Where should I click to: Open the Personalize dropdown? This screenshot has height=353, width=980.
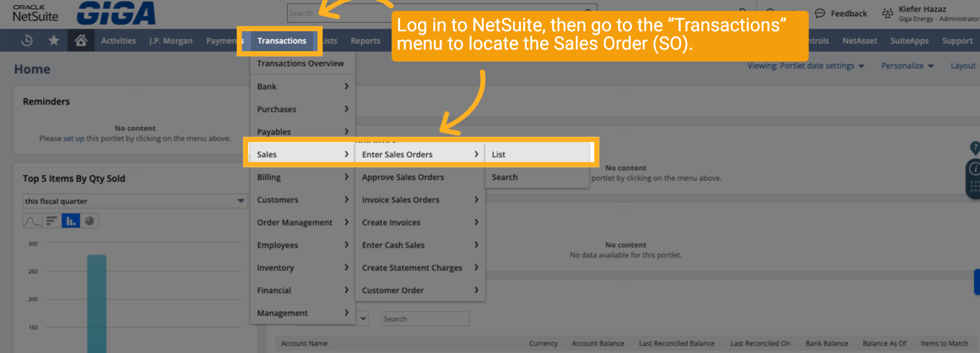click(x=907, y=66)
